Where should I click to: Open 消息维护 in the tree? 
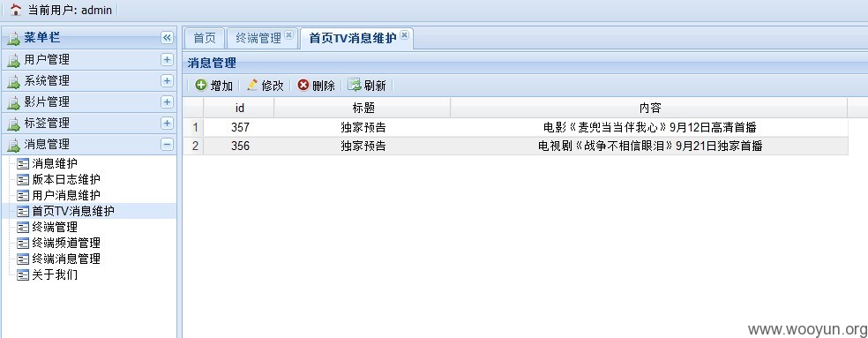click(x=55, y=163)
